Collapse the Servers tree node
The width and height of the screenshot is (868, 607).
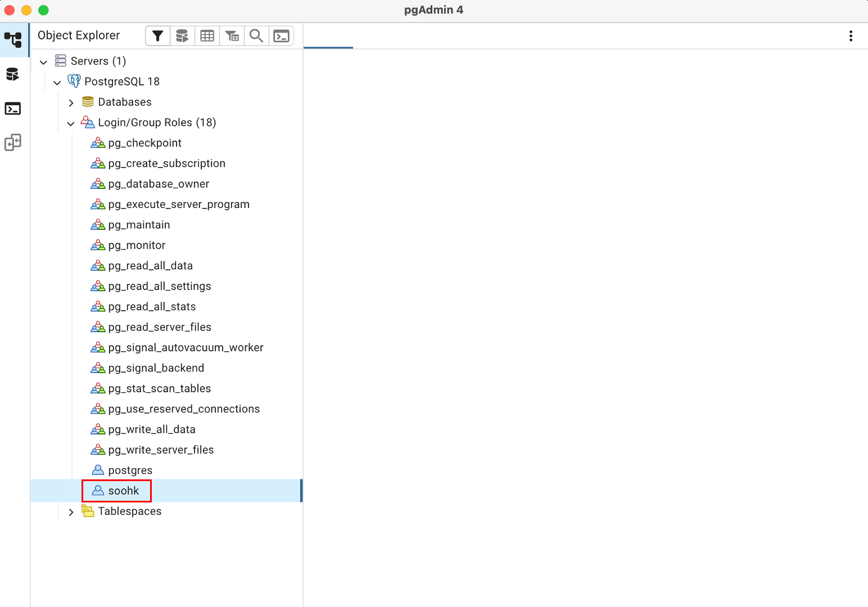tap(43, 62)
